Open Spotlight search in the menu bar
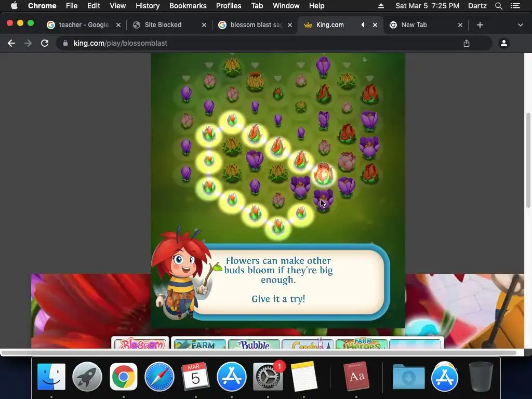The image size is (532, 399). coord(499,6)
